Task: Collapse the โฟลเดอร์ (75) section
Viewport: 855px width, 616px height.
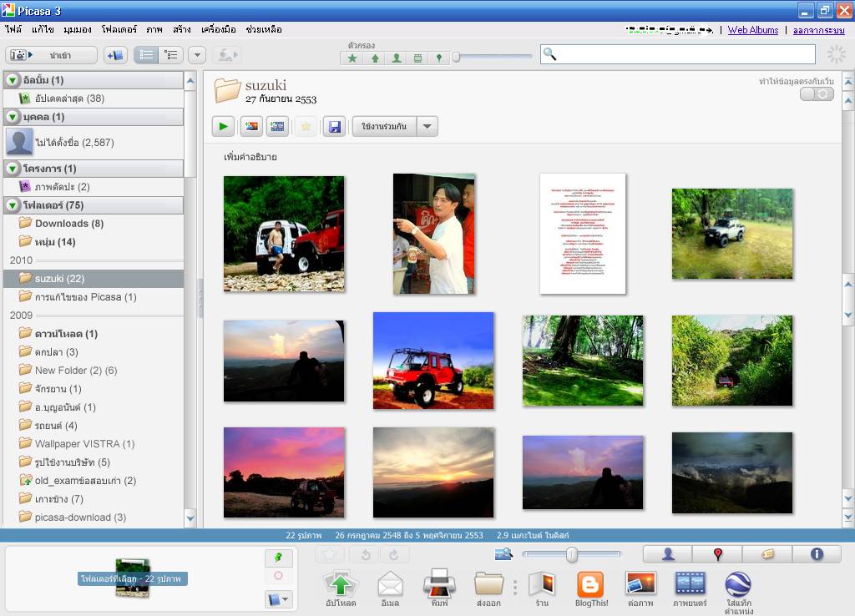Action: click(x=13, y=205)
